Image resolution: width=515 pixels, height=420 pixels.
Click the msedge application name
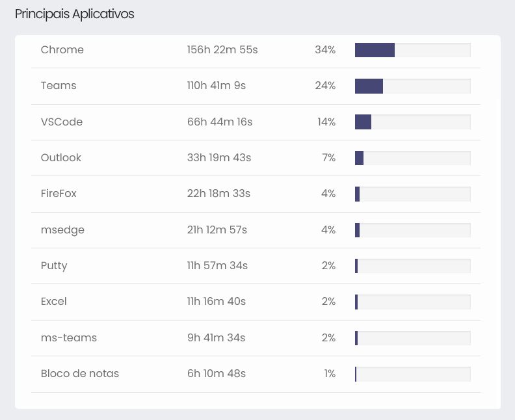coord(62,230)
